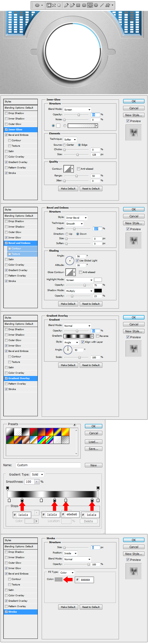Click the Load... button in Gradient Editor
148x644 pixels.
[93, 442]
